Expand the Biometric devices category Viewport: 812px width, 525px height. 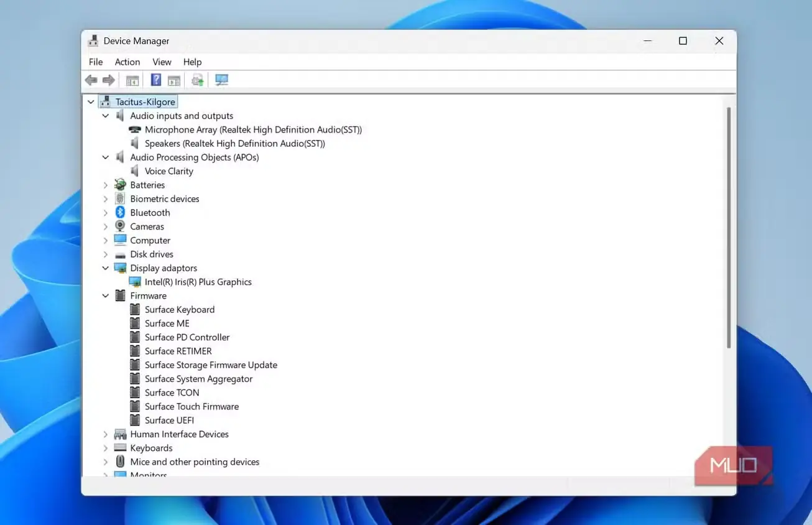(106, 199)
